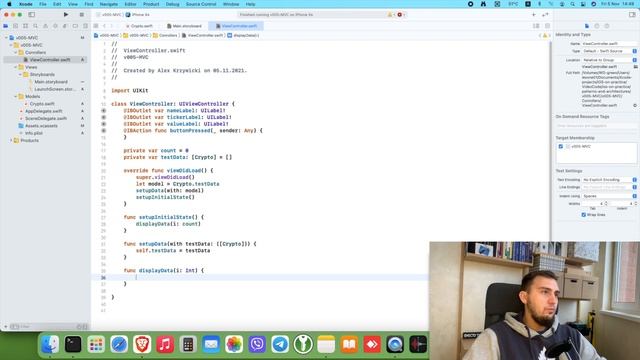Open the Issue navigator warning icon
Image resolution: width=640 pixels, height=360 pixels.
45,26
